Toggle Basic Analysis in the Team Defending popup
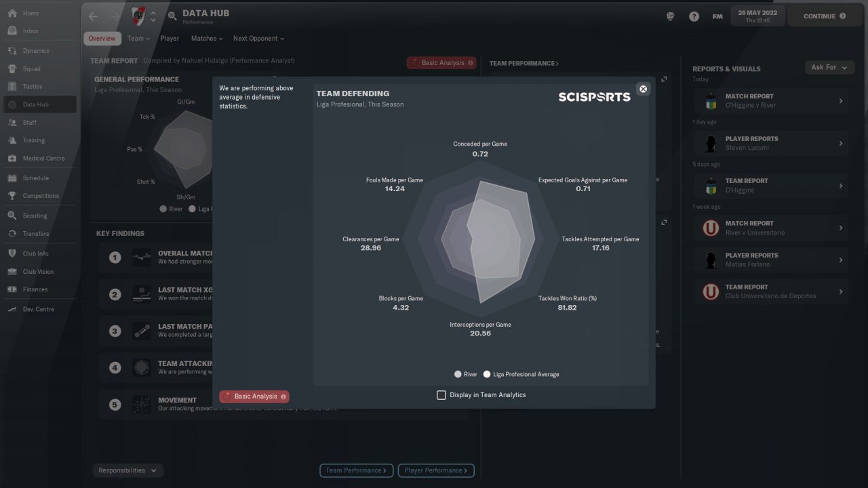 [254, 396]
